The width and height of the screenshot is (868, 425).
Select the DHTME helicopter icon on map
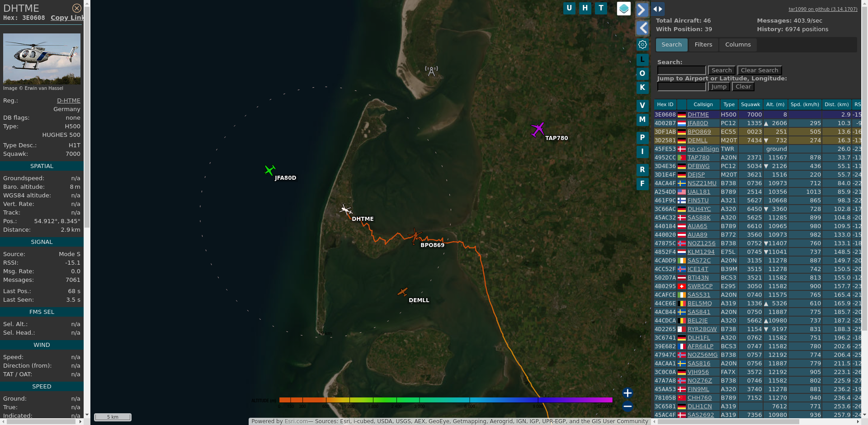pyautogui.click(x=346, y=210)
